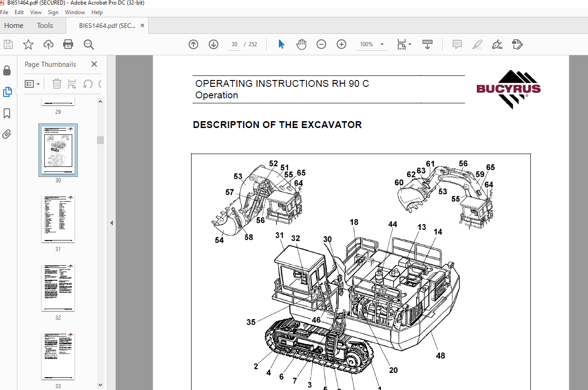Open the Window menu
This screenshot has height=390, width=588.
click(75, 12)
